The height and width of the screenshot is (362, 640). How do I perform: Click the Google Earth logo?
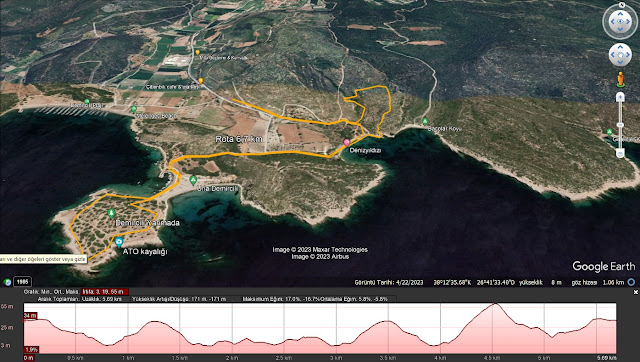pyautogui.click(x=604, y=267)
